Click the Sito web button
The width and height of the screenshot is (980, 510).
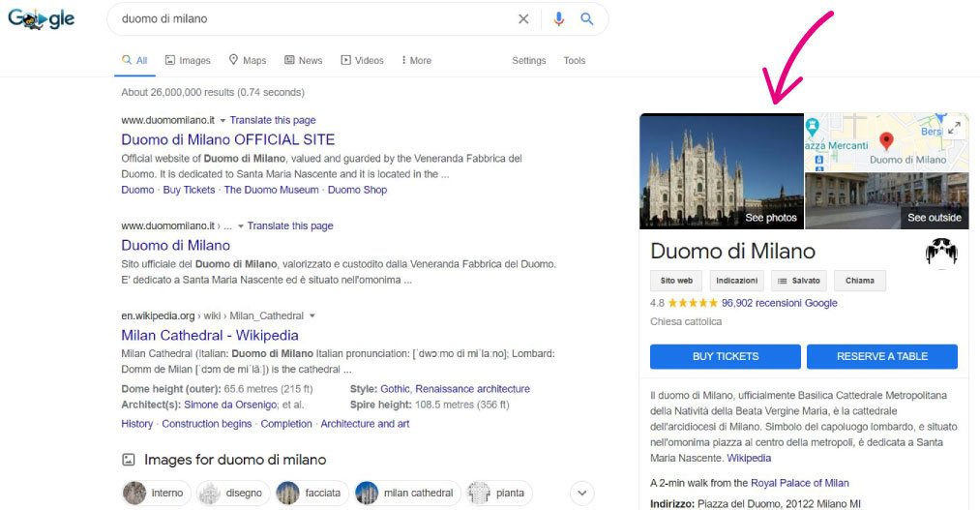(x=676, y=281)
